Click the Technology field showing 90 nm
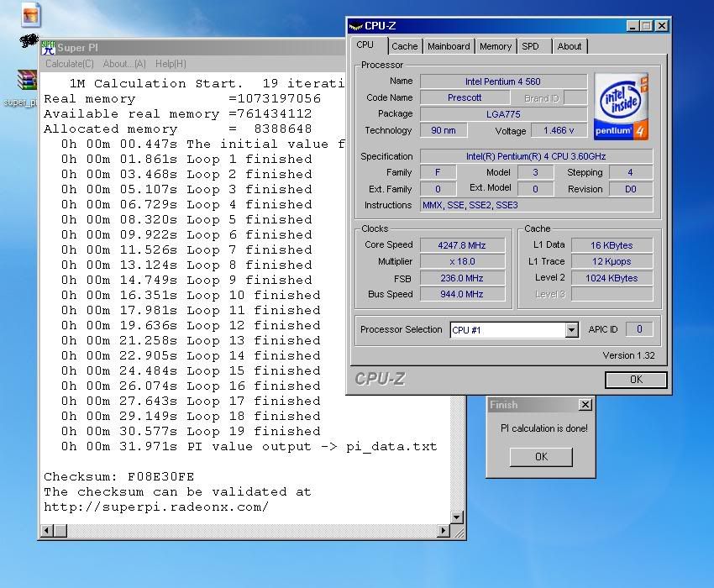 point(444,131)
